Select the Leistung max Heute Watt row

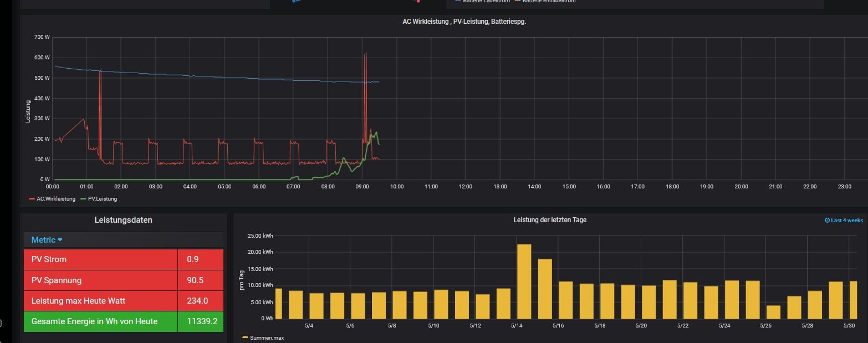pos(100,301)
